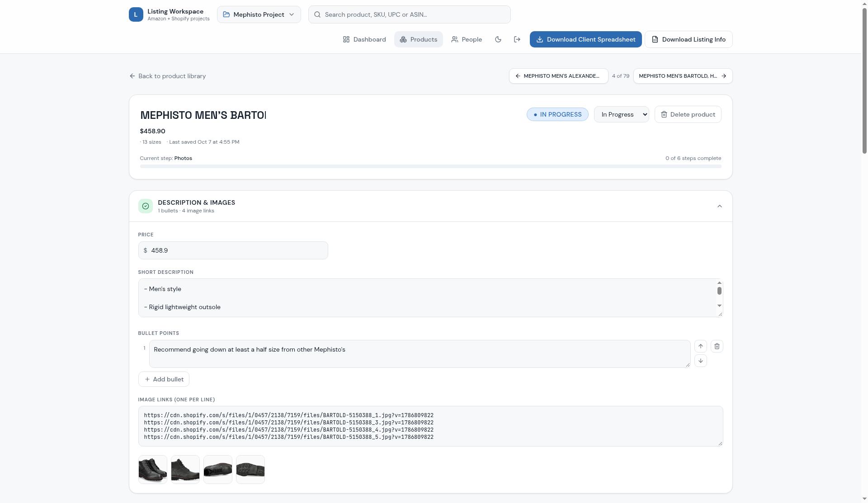Open the In Progress status dropdown
Image resolution: width=868 pixels, height=503 pixels.
pyautogui.click(x=621, y=114)
